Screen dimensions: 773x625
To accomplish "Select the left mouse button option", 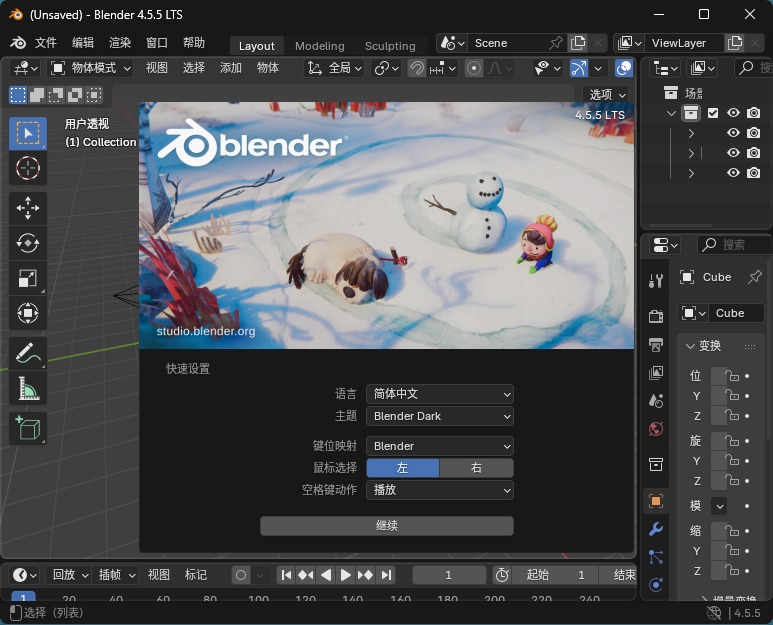I will click(x=403, y=468).
